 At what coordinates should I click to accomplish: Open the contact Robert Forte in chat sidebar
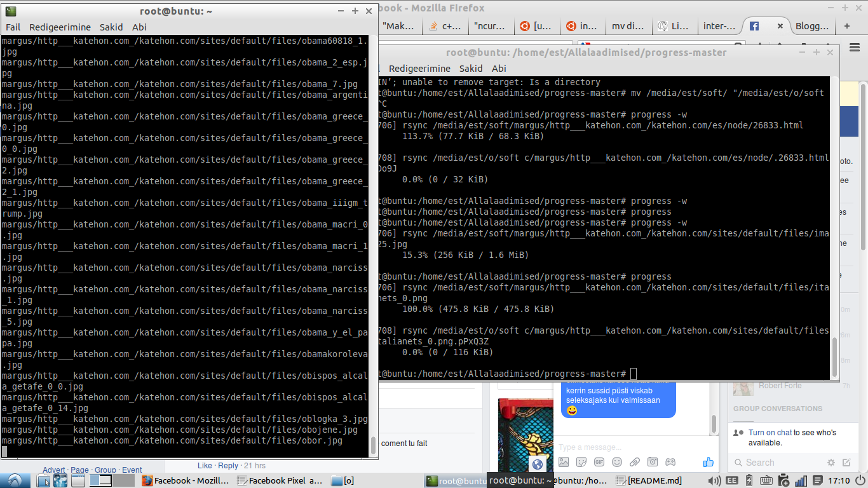coord(780,386)
